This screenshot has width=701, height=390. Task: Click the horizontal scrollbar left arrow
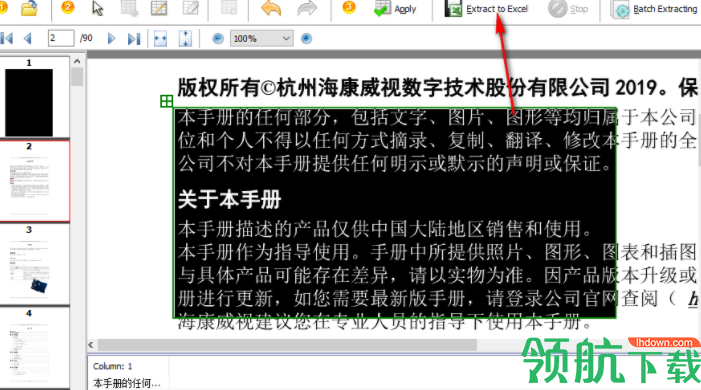(x=91, y=345)
